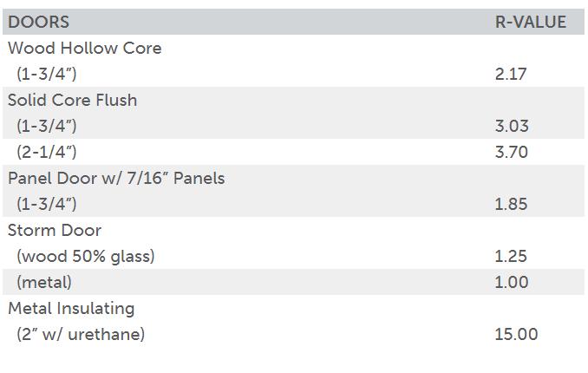588x373 pixels.
Task: Select the 2" w/ urethane entry
Action: (x=81, y=334)
